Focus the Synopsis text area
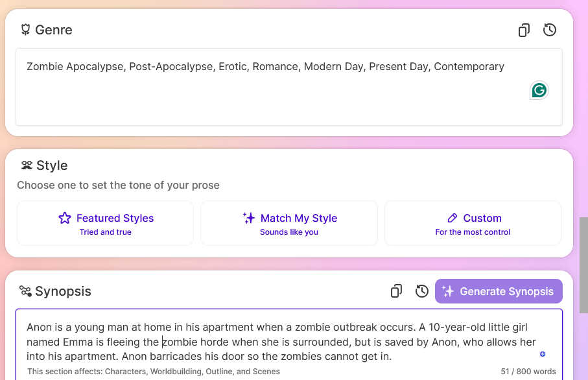Viewport: 588px width, 380px height. point(289,344)
